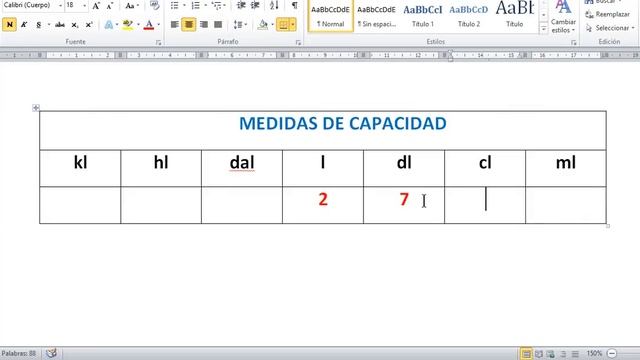Image resolution: width=640 pixels, height=360 pixels.
Task: Switch to Outline view
Action: coord(563,354)
